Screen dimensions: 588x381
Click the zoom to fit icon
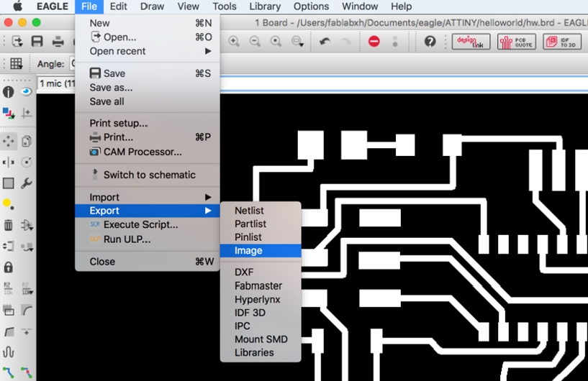tap(276, 41)
